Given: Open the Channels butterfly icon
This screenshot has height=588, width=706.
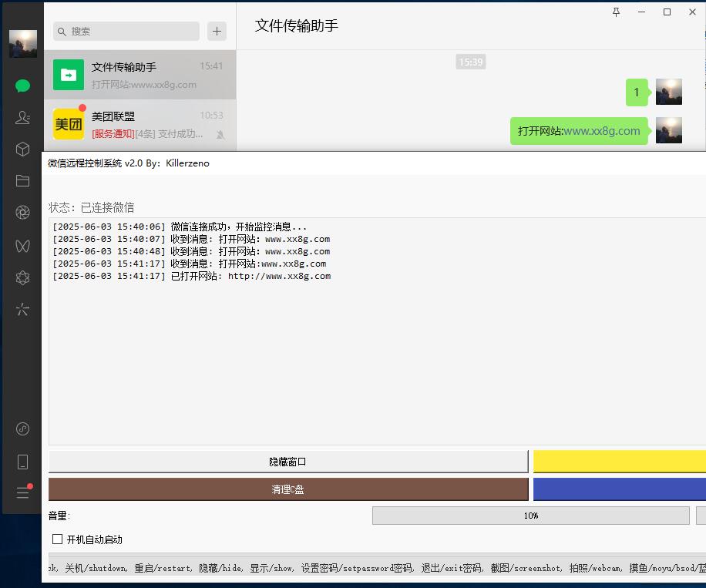Looking at the screenshot, I should click(x=22, y=246).
